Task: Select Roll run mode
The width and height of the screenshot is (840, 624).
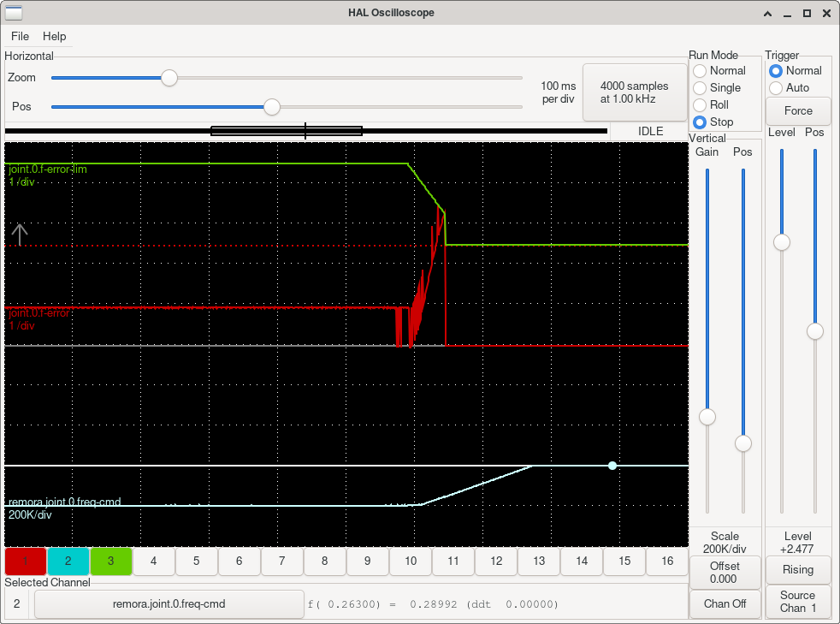Action: (x=711, y=105)
